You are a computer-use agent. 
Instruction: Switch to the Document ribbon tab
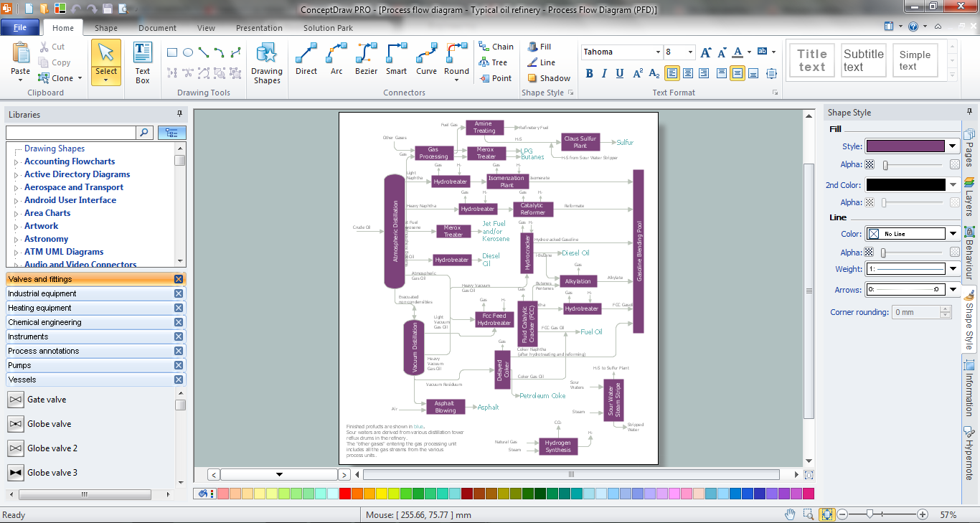pos(157,28)
